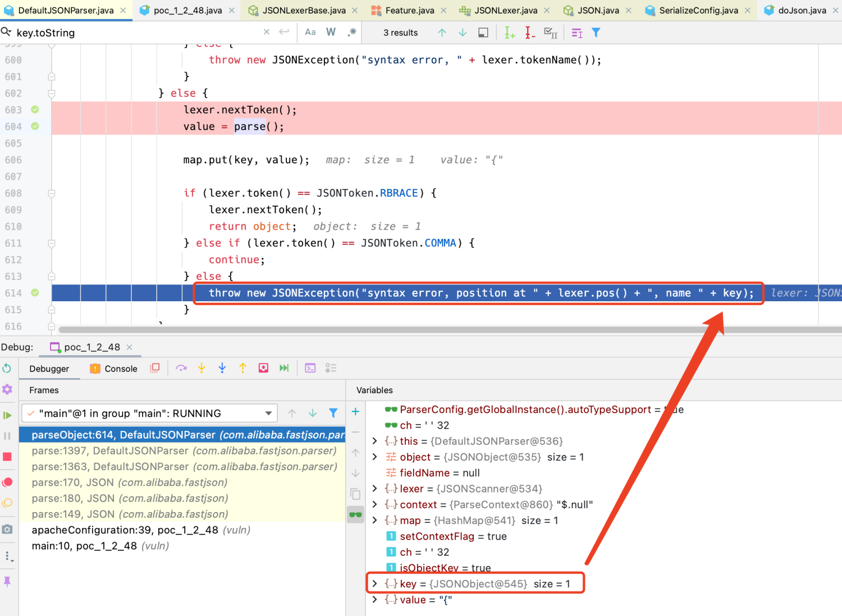Viewport: 842px width, 616px height.
Task: Expand the object JSONObject@535 node
Action: (x=375, y=457)
